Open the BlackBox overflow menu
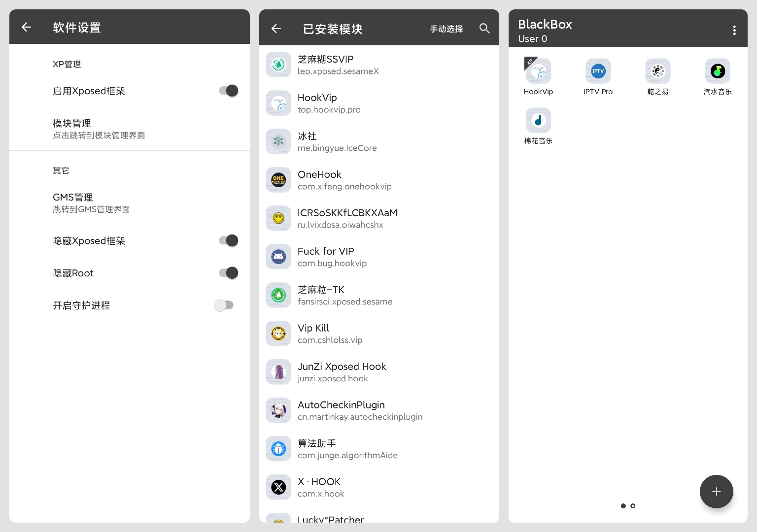Viewport: 757px width, 532px height. pyautogui.click(x=734, y=30)
